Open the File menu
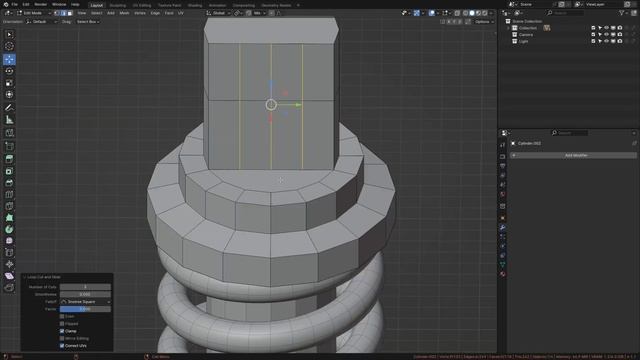Viewport: 640px width, 360px height. [x=14, y=4]
